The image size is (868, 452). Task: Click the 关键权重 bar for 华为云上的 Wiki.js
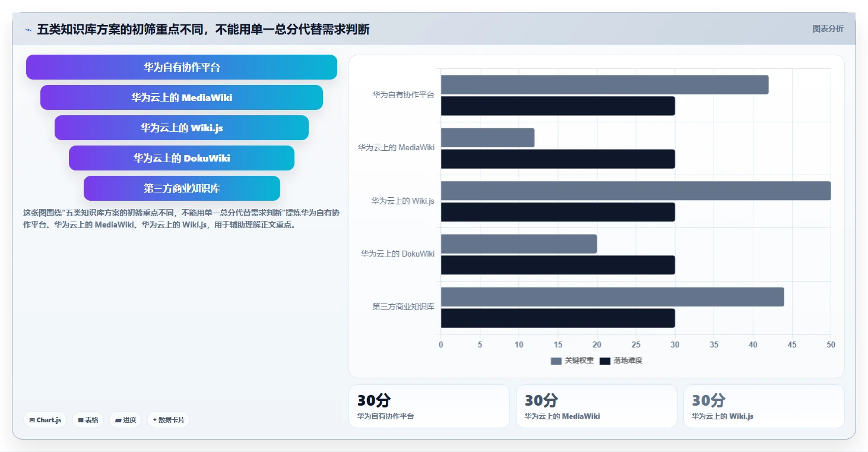click(x=636, y=191)
